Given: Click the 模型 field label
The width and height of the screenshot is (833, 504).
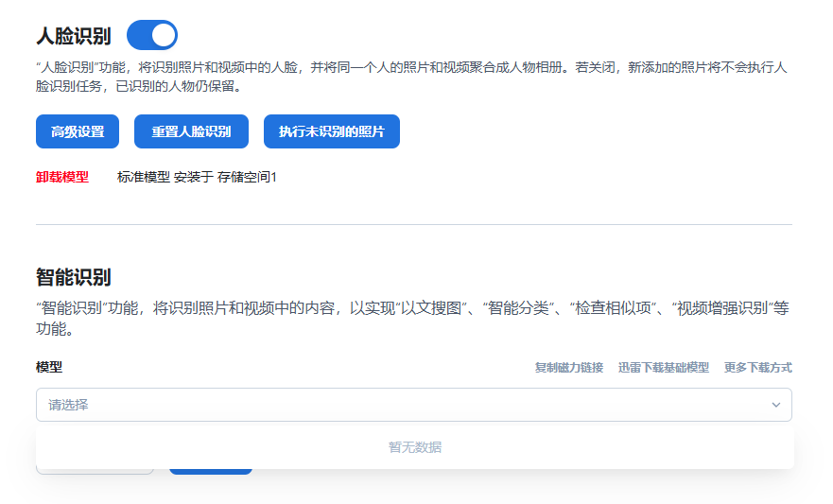Looking at the screenshot, I should click(49, 368).
